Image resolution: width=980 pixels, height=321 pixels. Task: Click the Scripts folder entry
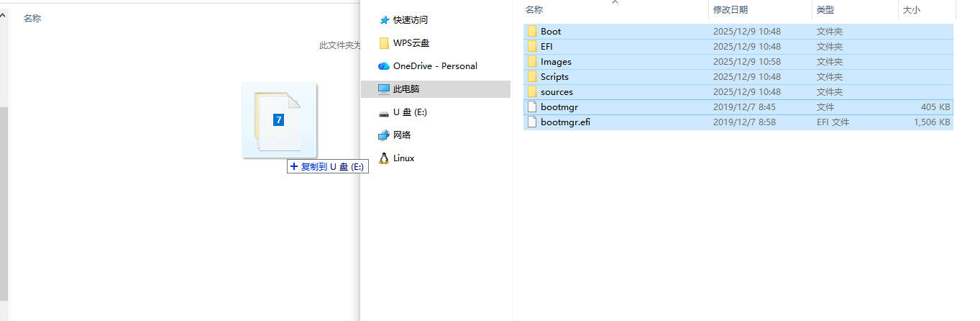pyautogui.click(x=554, y=77)
